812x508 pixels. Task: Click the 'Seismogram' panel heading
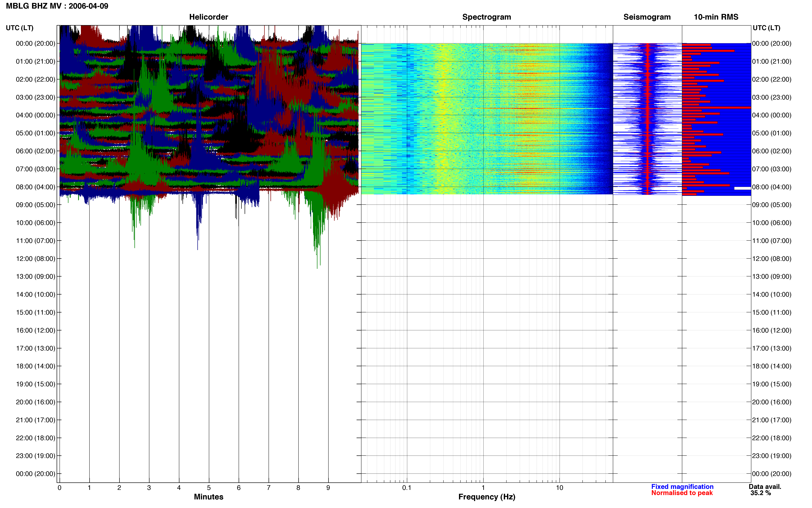pos(647,17)
